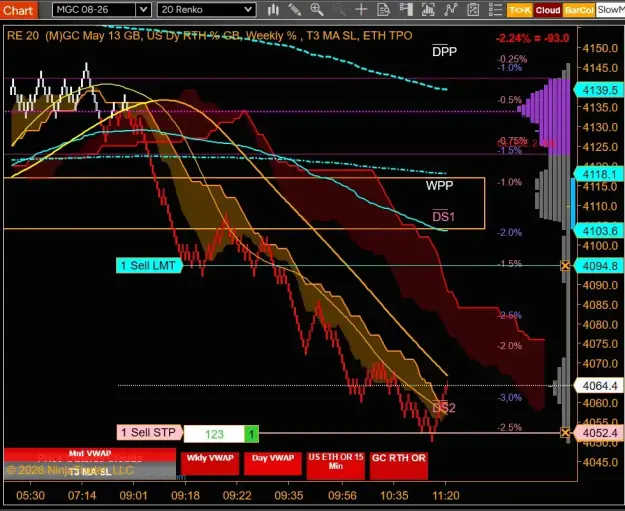Toggle the Cloud button

click(x=548, y=10)
